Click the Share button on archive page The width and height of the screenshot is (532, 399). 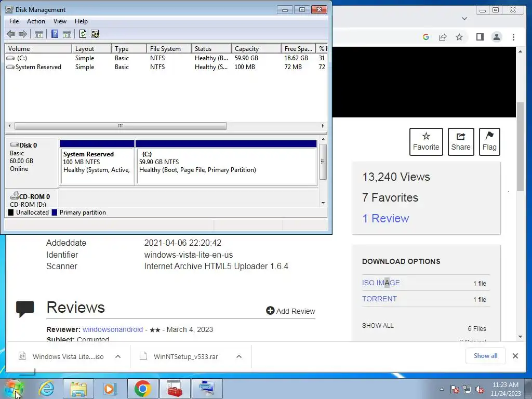click(461, 142)
